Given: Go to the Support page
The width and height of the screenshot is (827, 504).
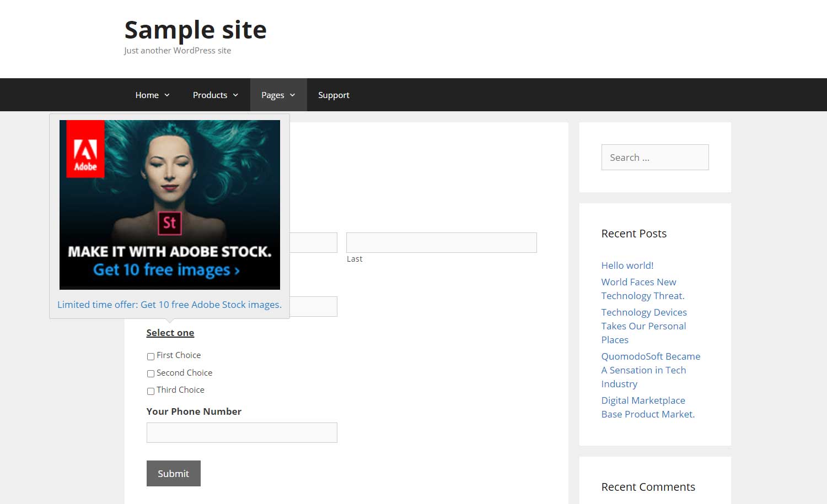Looking at the screenshot, I should [334, 95].
